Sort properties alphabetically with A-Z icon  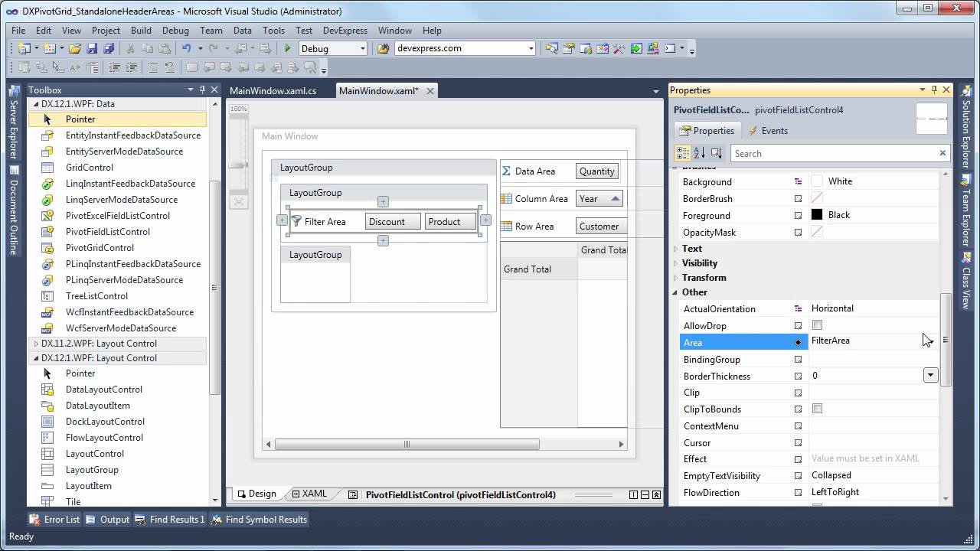(x=699, y=153)
